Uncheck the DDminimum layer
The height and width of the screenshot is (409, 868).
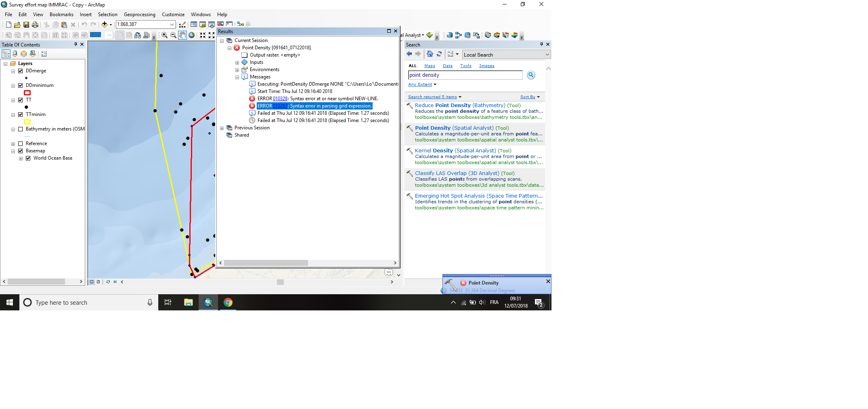(x=21, y=85)
